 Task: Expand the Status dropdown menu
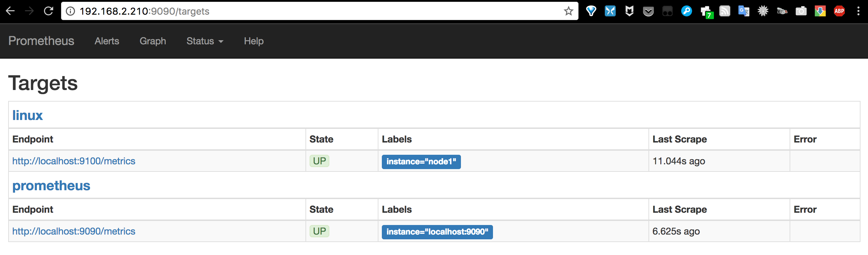[x=205, y=41]
